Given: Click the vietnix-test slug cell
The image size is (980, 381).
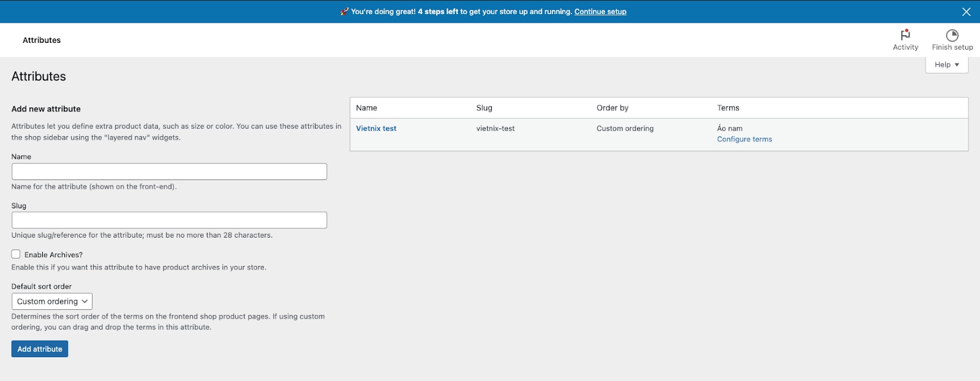Looking at the screenshot, I should click(x=495, y=129).
